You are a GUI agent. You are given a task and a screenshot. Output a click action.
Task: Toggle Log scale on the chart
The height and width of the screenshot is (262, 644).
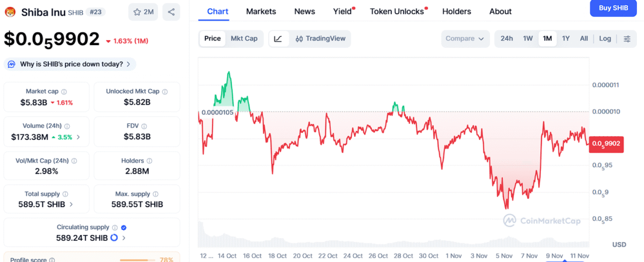tap(605, 39)
